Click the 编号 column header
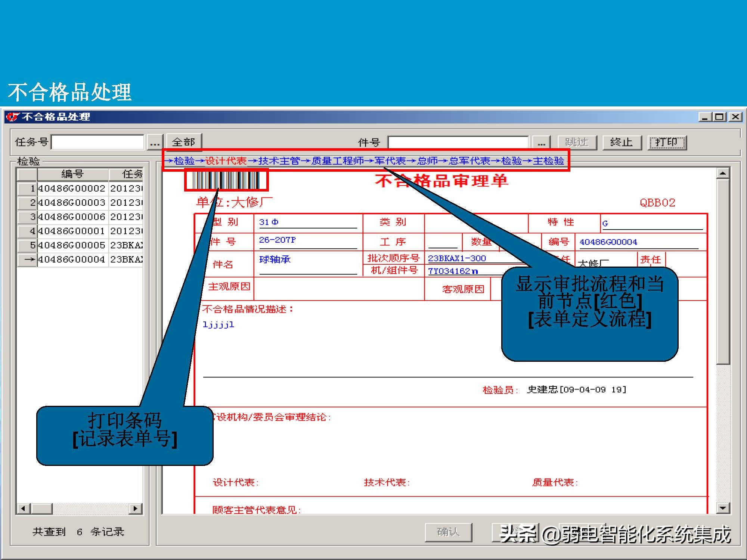The image size is (747, 560). (x=73, y=174)
